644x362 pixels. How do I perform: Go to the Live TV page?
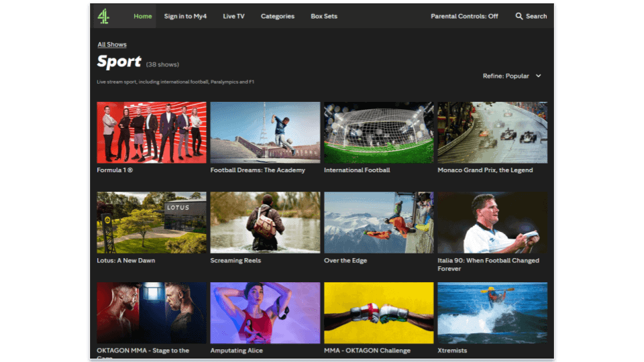point(234,16)
